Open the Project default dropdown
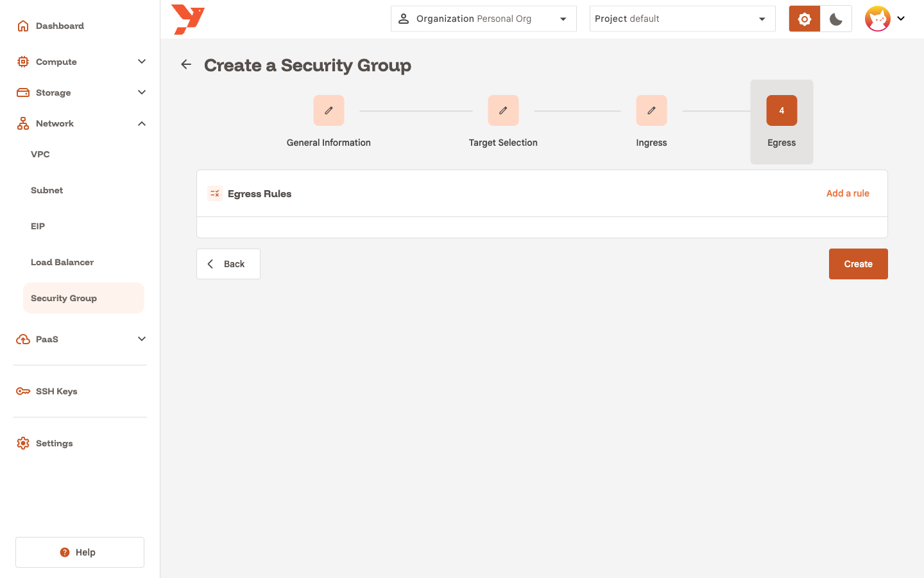The image size is (924, 578). click(x=683, y=19)
